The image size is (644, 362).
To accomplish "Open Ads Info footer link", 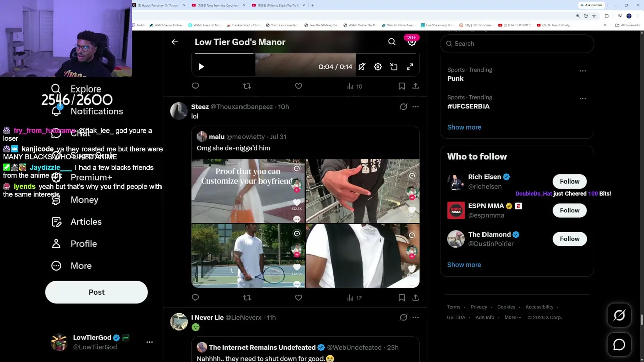I will [485, 317].
